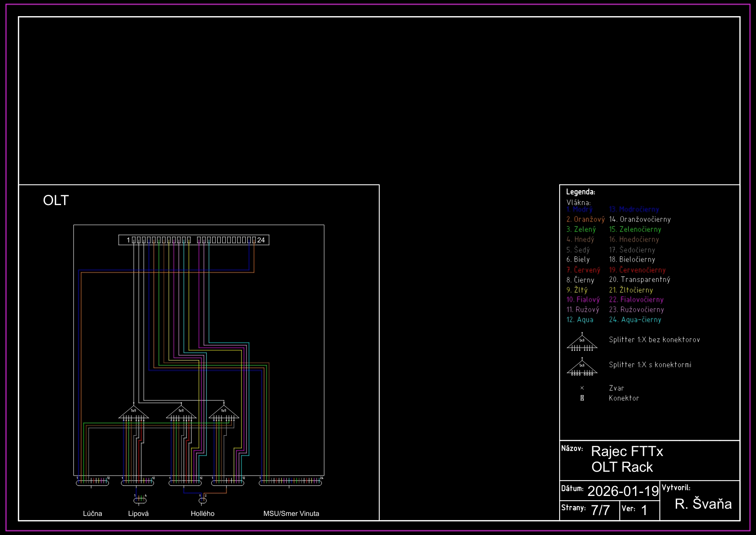Click the red '7. Červený' legend entry

583,270
